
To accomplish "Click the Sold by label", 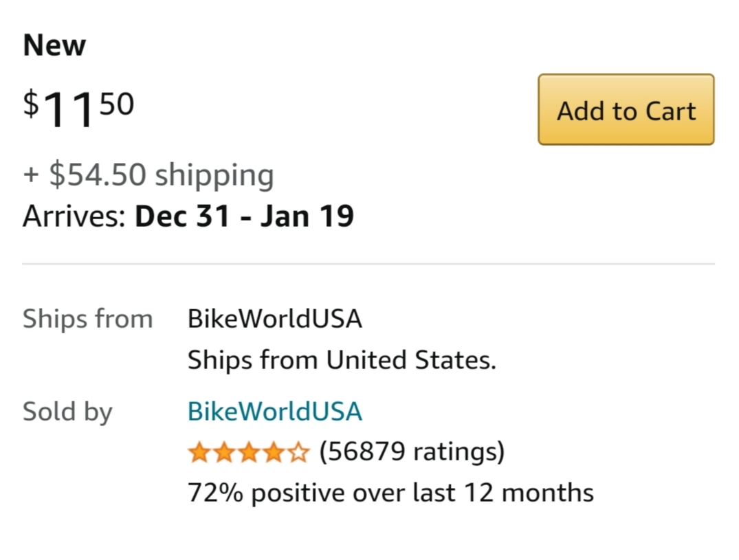I will click(67, 412).
